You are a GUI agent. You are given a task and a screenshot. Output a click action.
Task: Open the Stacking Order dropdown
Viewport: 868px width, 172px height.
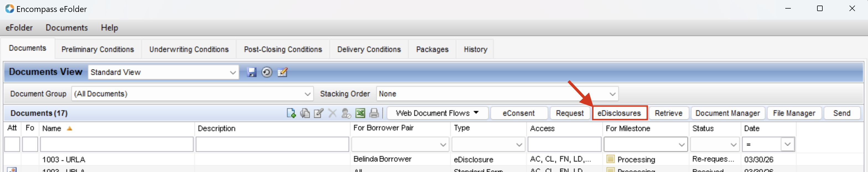612,94
